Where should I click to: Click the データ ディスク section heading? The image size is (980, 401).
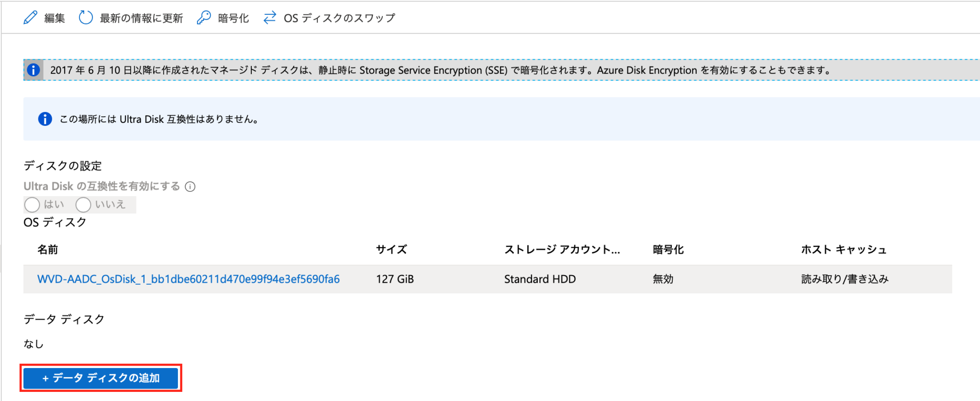tap(64, 319)
